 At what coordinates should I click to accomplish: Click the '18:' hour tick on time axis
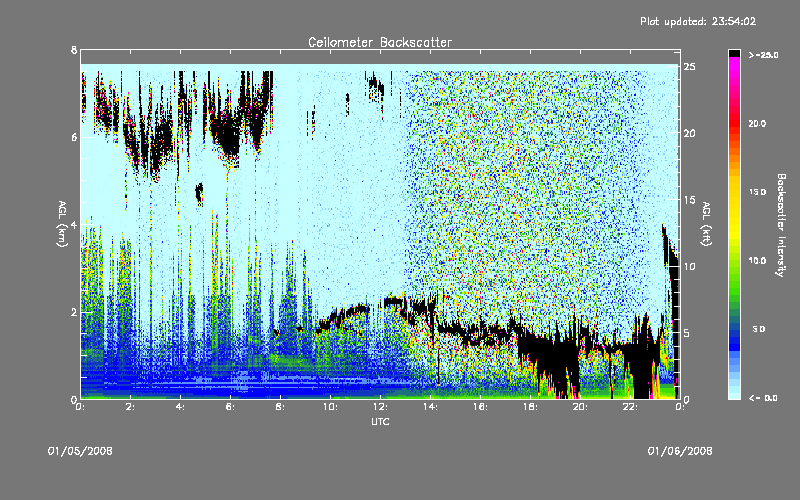coord(531,407)
